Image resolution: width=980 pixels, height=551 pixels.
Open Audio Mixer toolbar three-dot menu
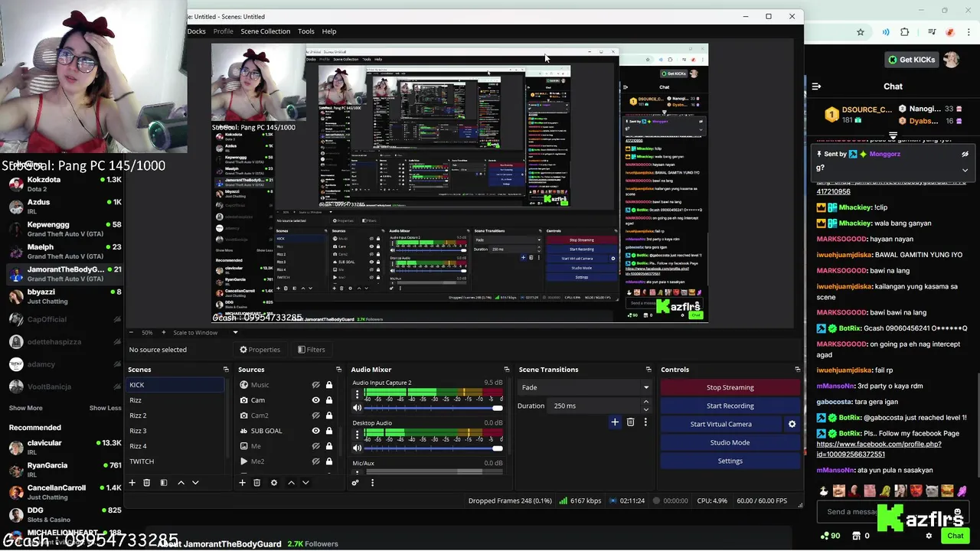click(372, 483)
